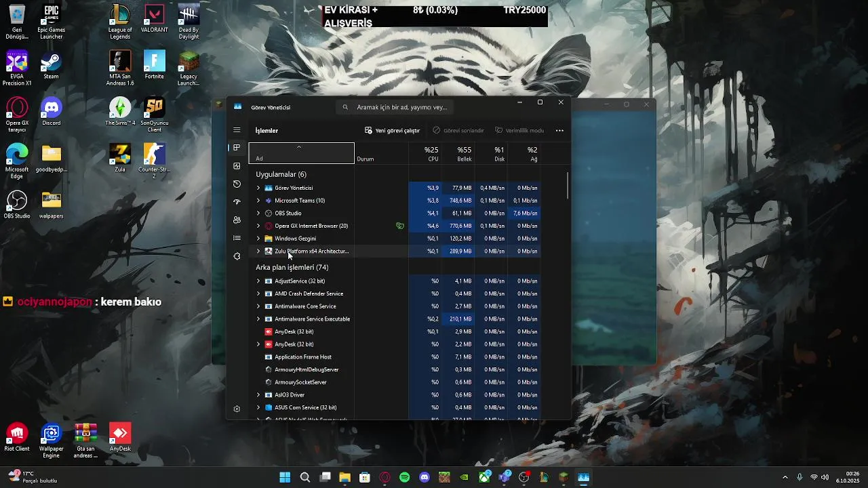Click the Arka plan işlemleri (74) heading
The image size is (868, 488).
pyautogui.click(x=292, y=267)
